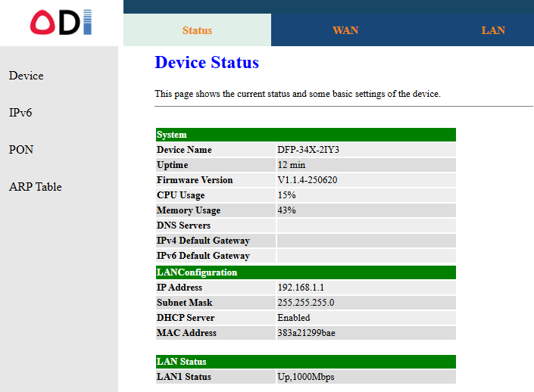This screenshot has height=392, width=534.
Task: Switch to the Status tab
Action: [x=197, y=30]
